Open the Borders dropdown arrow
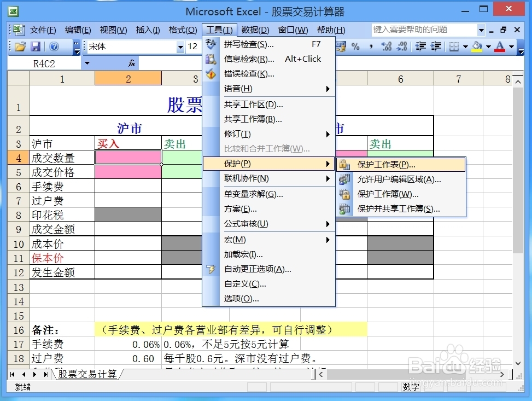532x401 pixels. [465, 47]
